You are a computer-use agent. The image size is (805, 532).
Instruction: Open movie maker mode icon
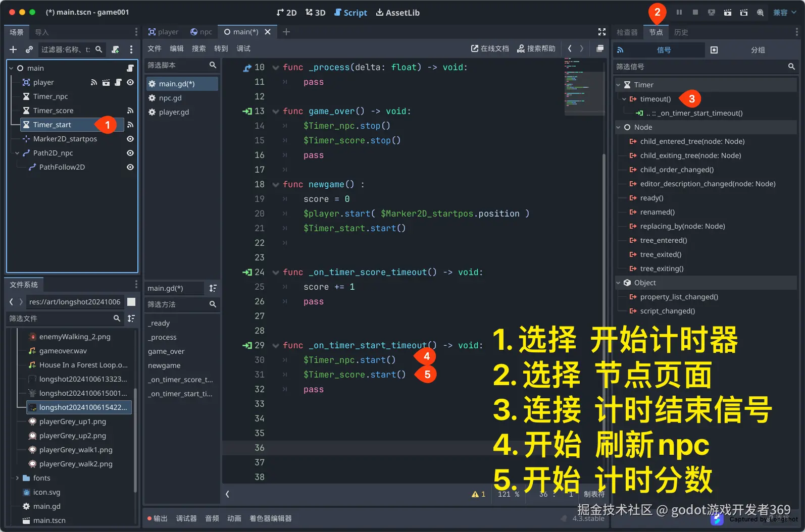760,12
